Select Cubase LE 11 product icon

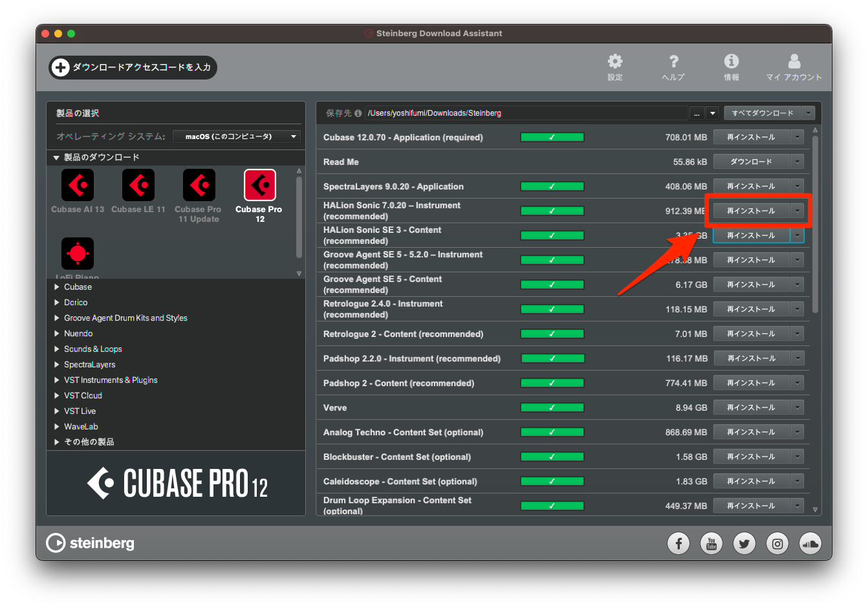tap(138, 185)
